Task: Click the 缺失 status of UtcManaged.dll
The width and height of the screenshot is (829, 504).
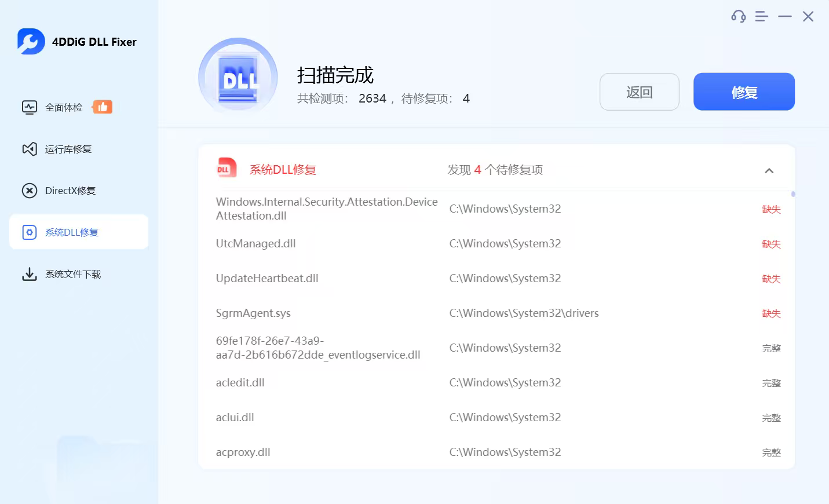Action: (771, 244)
